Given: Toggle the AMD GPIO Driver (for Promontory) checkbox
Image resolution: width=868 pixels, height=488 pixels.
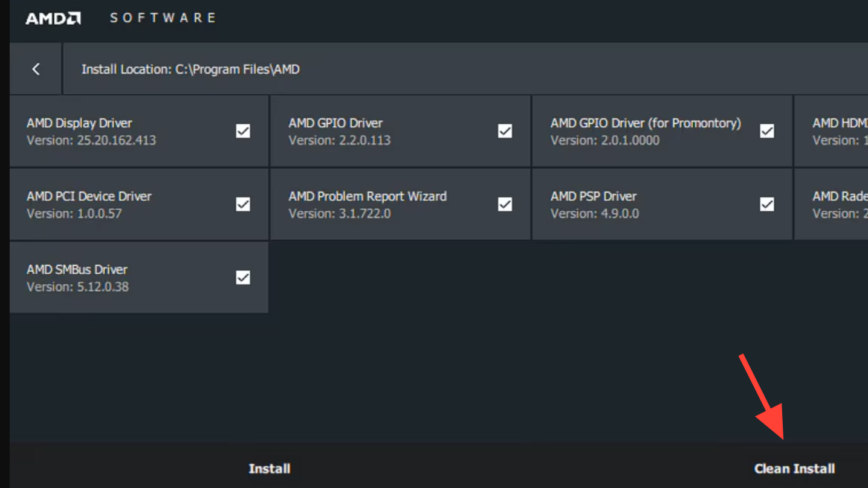Looking at the screenshot, I should point(767,131).
